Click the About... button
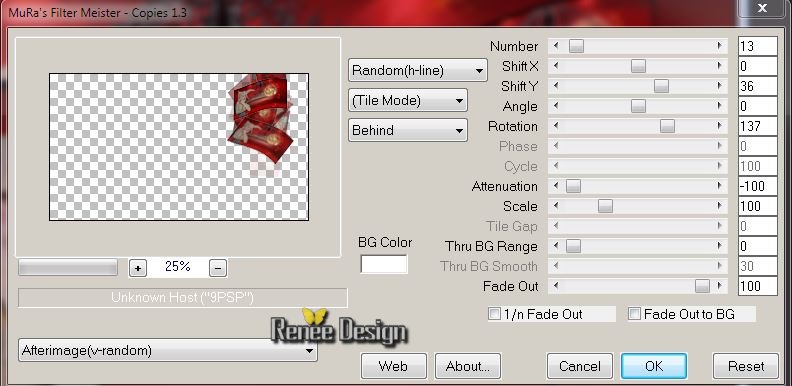792x386 pixels. [x=468, y=366]
